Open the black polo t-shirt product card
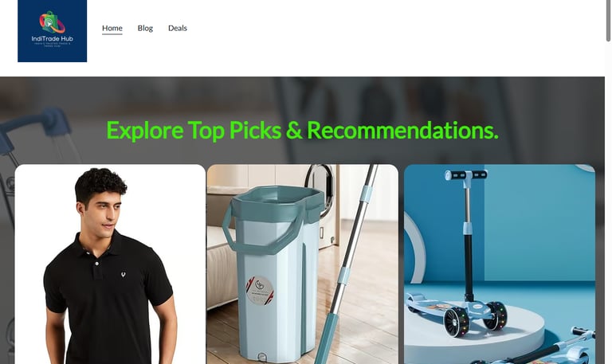Screen dimensions: 612x364 (x=110, y=264)
